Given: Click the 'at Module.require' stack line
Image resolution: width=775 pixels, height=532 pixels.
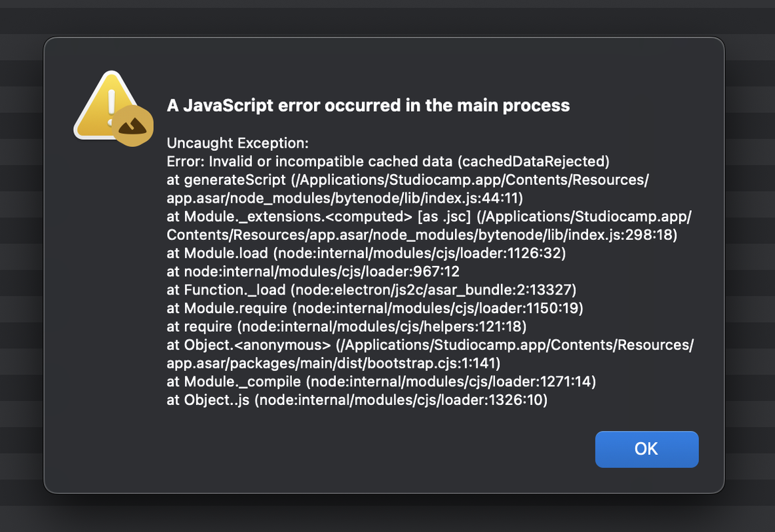Looking at the screenshot, I should point(375,309).
